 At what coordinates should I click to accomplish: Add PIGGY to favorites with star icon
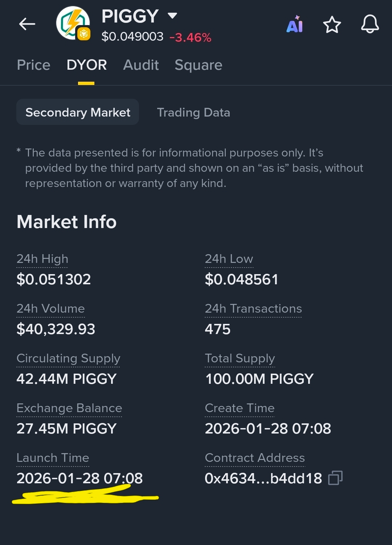click(332, 25)
